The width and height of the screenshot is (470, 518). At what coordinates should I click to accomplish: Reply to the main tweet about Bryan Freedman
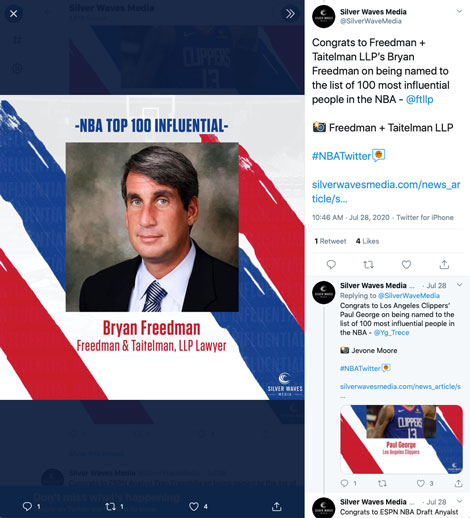pyautogui.click(x=331, y=264)
